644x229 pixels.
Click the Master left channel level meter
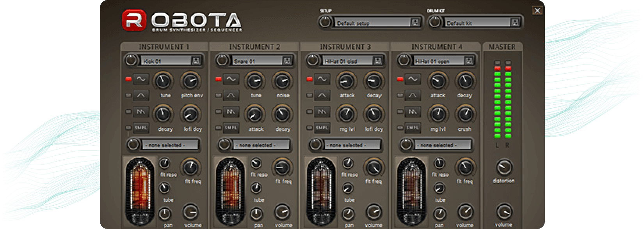(497, 99)
